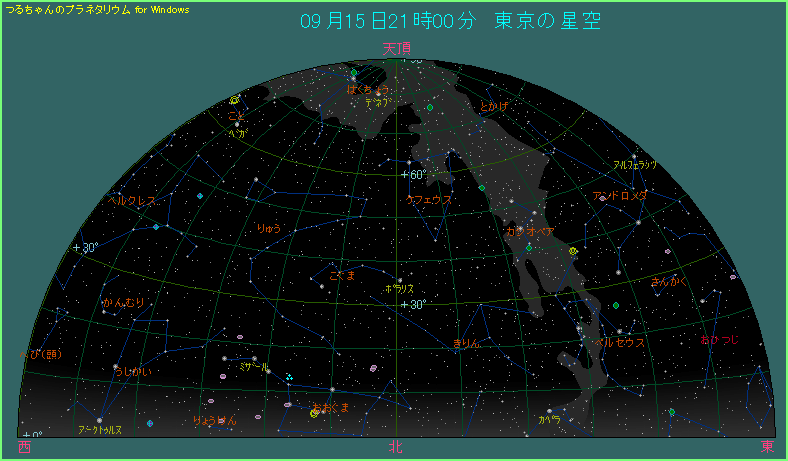Viewport: 788px width, 461px height.
Task: Click the 天頂 zenith marker at top
Action: 396,48
